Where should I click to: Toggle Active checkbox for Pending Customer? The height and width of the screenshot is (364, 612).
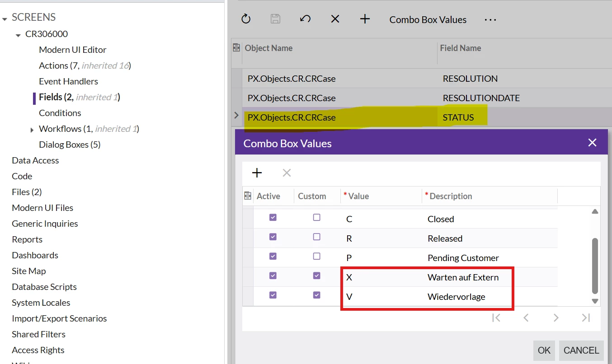click(x=273, y=257)
